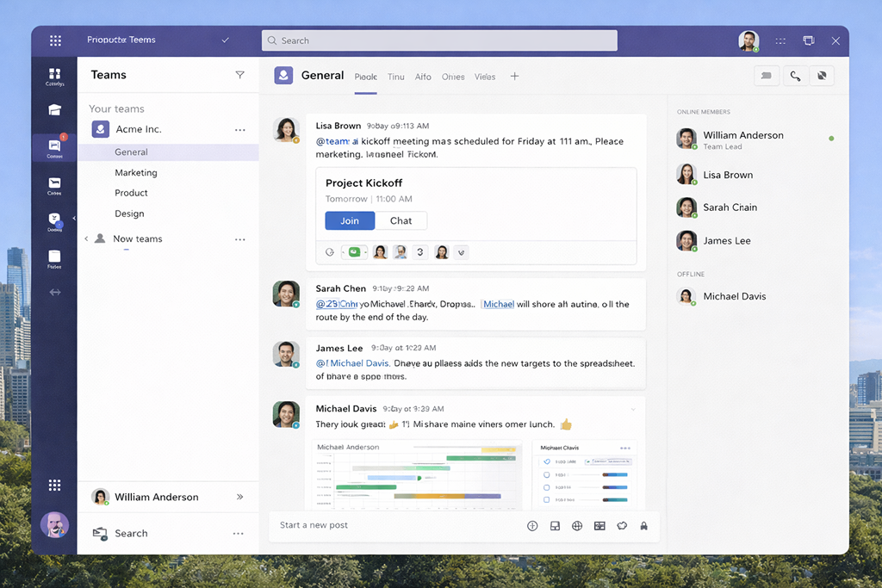Open the chat bubble icon in channel header
Image resolution: width=882 pixels, height=588 pixels.
766,76
